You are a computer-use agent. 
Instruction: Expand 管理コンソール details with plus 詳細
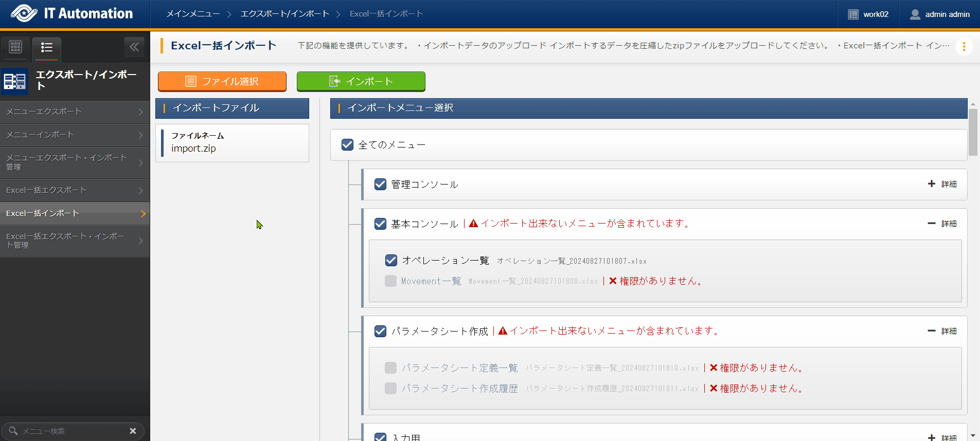(x=942, y=184)
